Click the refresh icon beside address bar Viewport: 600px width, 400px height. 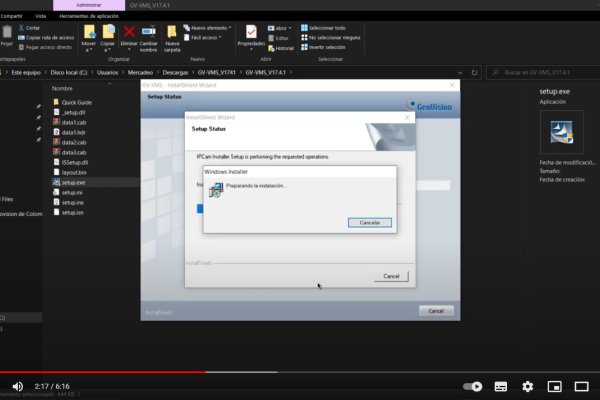click(x=474, y=72)
